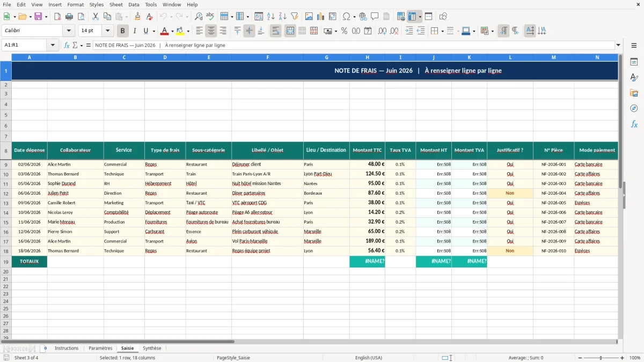Open the sidebar Gallery icon
The height and width of the screenshot is (362, 644).
pos(634,93)
